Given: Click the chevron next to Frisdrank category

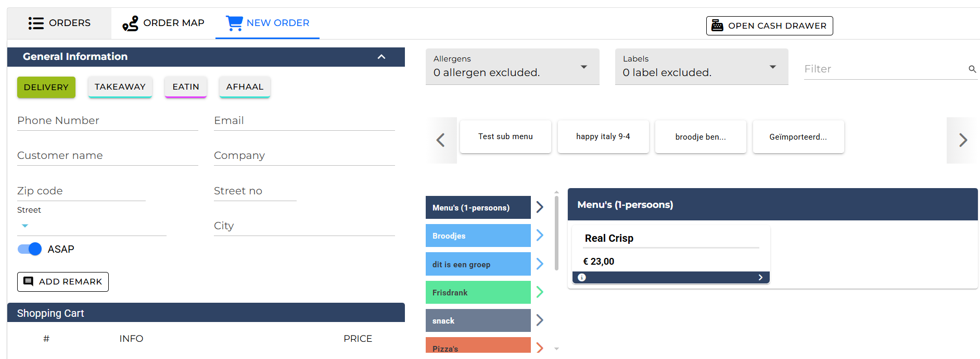Looking at the screenshot, I should pyautogui.click(x=540, y=292).
